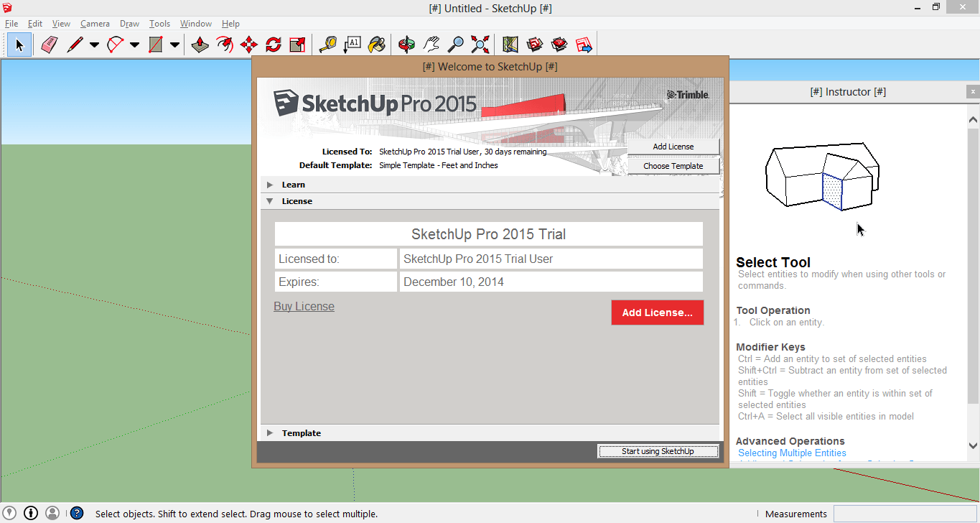This screenshot has width=980, height=523.
Task: Click the house illustration in Instructor
Action: (822, 176)
